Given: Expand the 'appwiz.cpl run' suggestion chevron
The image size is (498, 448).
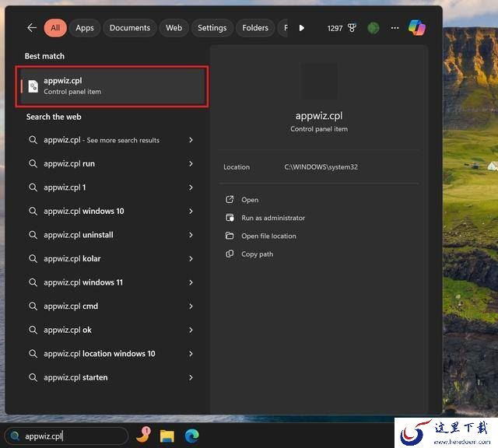Looking at the screenshot, I should coord(191,164).
